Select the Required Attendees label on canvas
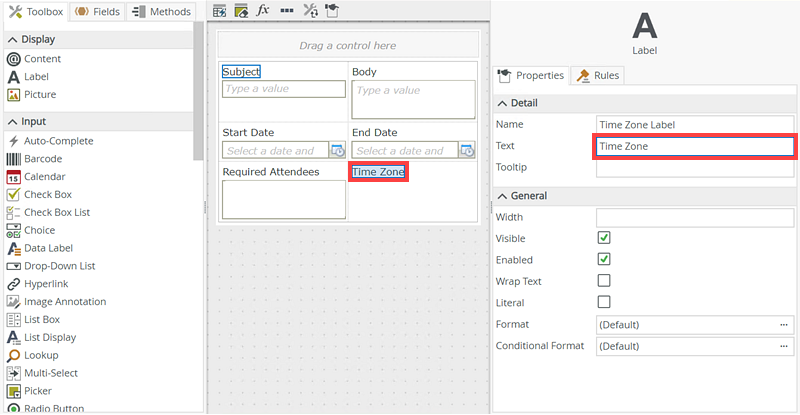800x415 pixels. 271,172
